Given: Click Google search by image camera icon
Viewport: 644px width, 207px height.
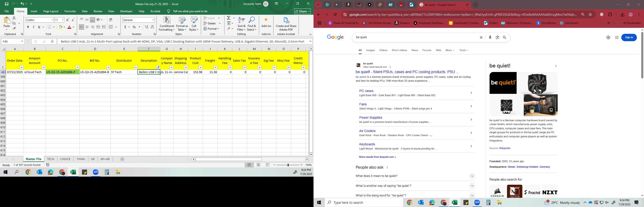Looking at the screenshot, I should 498,37.
